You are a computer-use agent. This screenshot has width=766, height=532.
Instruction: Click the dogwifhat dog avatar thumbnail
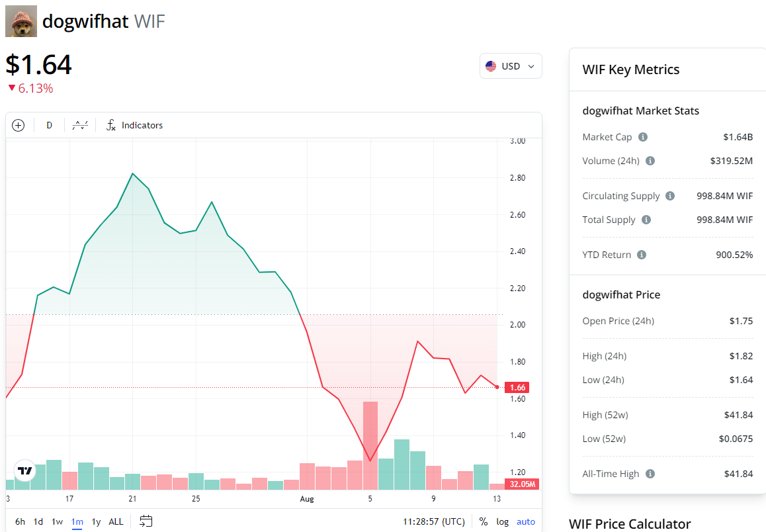click(21, 21)
